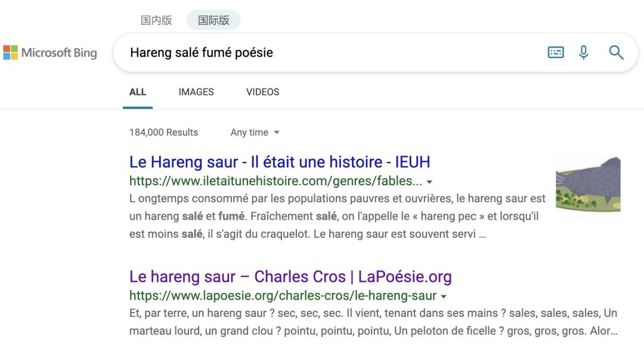
Task: Expand the Any time filter dropdown
Action: pos(255,132)
